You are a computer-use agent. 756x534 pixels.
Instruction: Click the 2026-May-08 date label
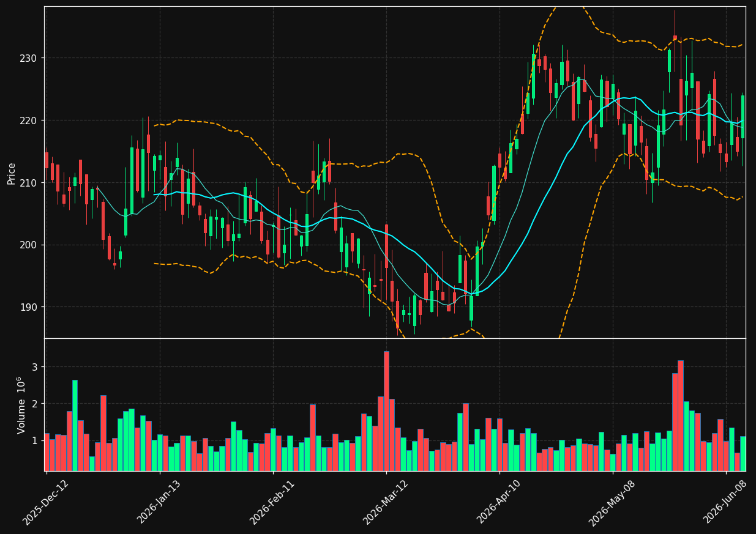612,502
